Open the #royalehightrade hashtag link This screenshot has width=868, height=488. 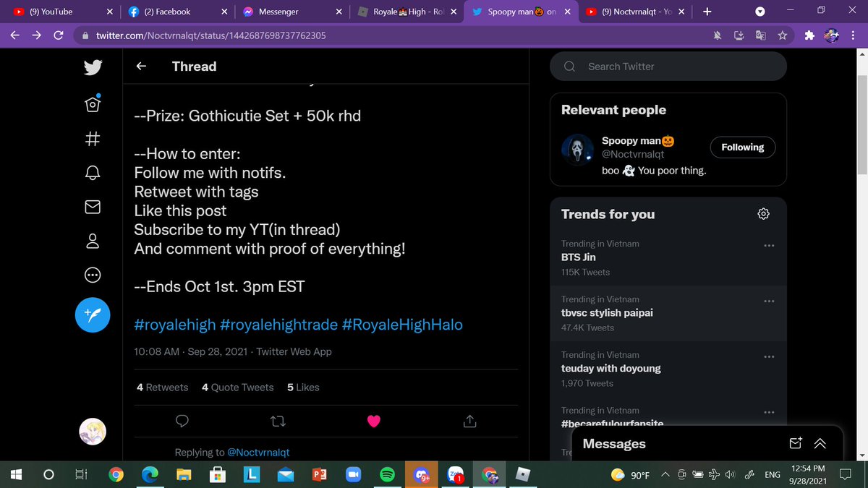tap(278, 325)
